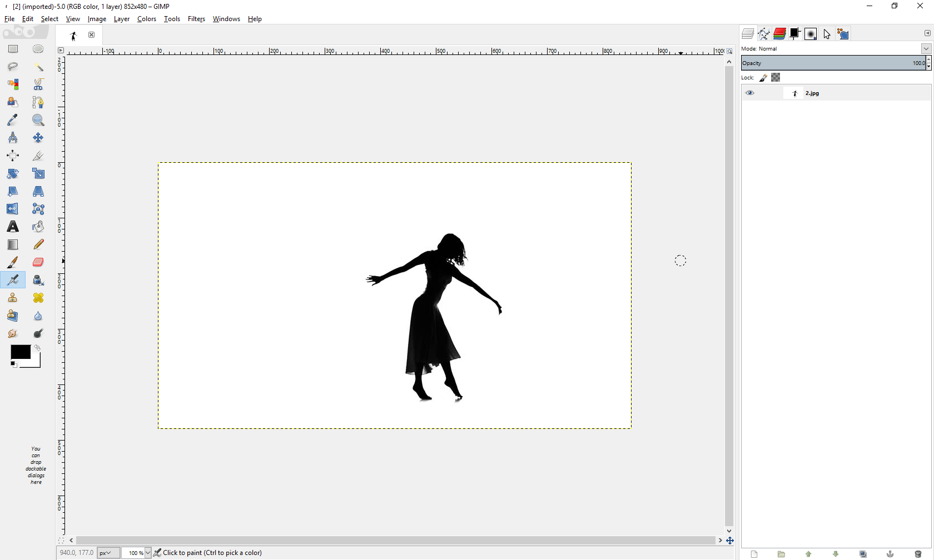Screen dimensions: 934x560
Task: Open the image menu triangle at ruler corner
Action: pos(61,51)
